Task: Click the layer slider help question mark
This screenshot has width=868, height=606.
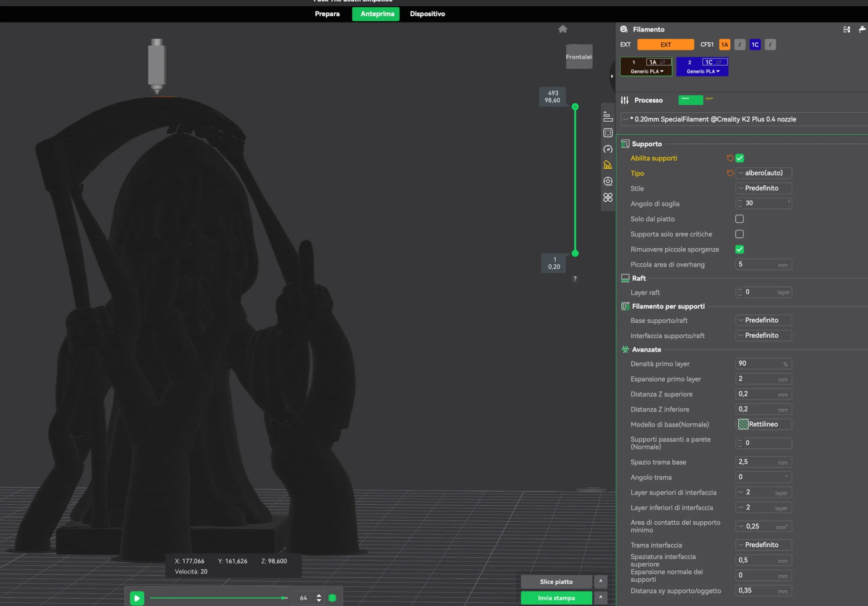Action: pos(575,279)
